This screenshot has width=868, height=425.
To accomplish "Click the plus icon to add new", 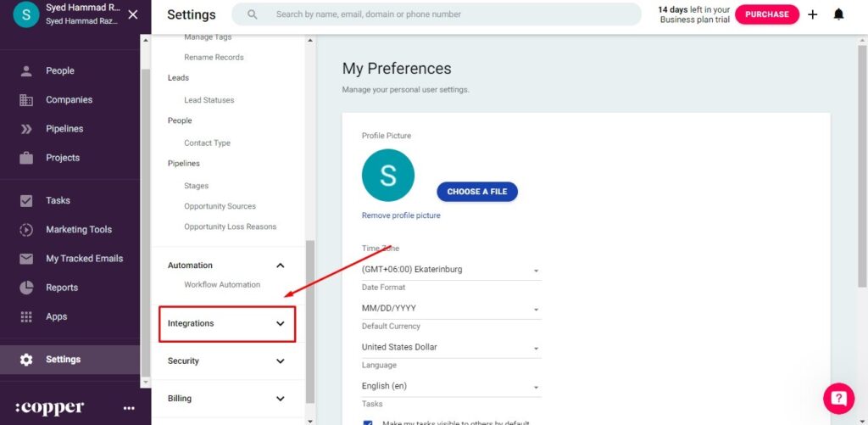I will pyautogui.click(x=813, y=15).
